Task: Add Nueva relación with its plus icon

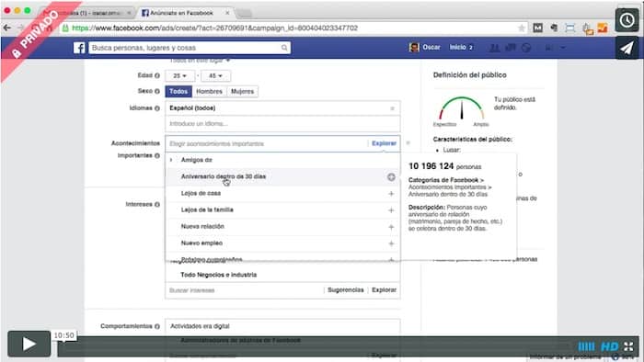Action: 391,227
